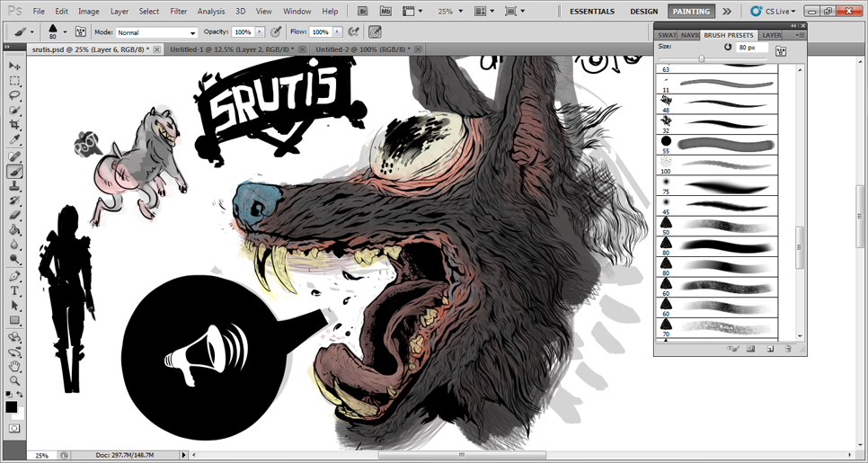Select the Lasso tool
Screen dimensions: 868x463
14,94
